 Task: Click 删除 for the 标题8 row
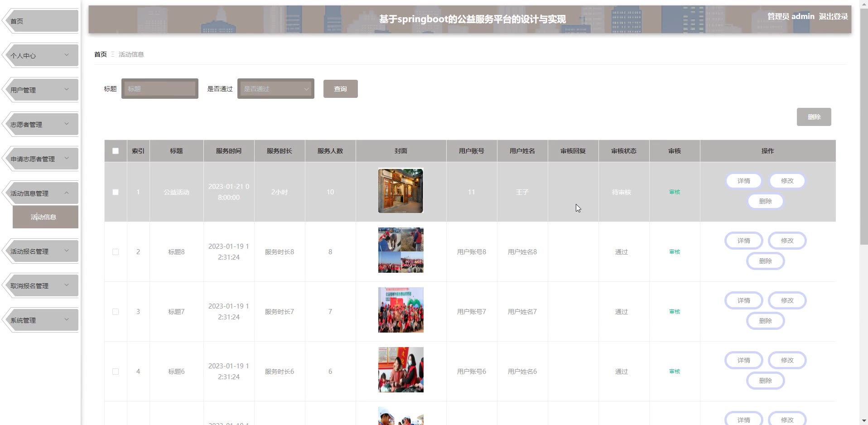[766, 261]
